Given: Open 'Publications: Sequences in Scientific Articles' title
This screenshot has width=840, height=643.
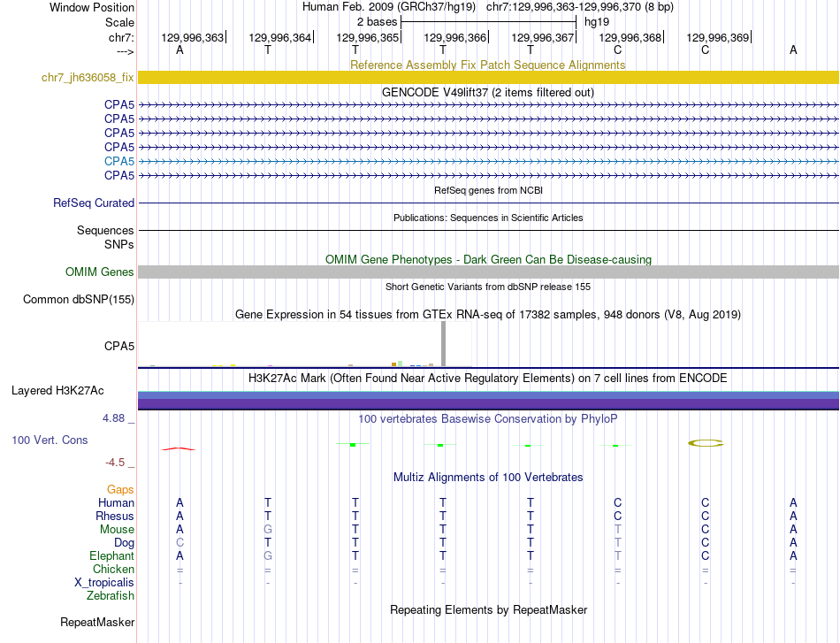Looking at the screenshot, I should [488, 218].
